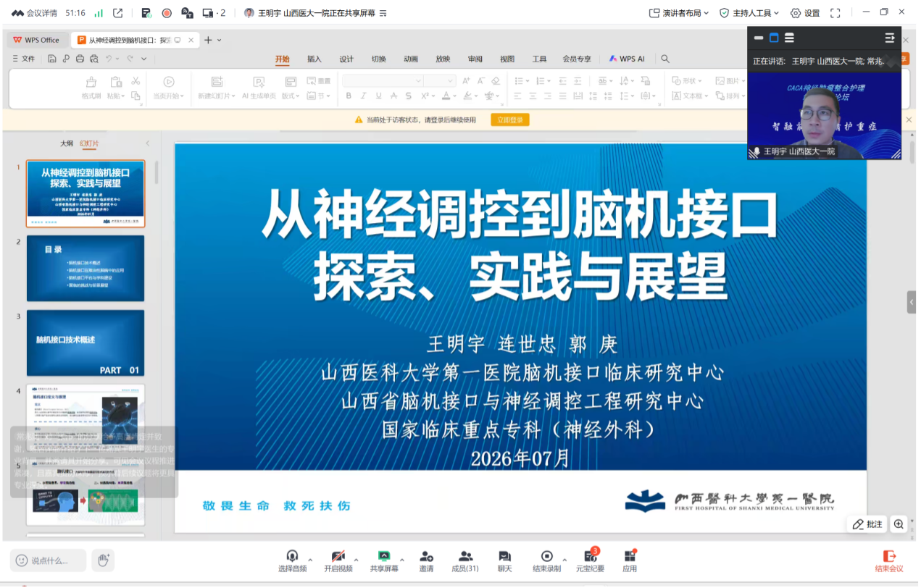This screenshot has width=921, height=588.
Task: Click the AI 生成单页 icon
Action: [259, 88]
